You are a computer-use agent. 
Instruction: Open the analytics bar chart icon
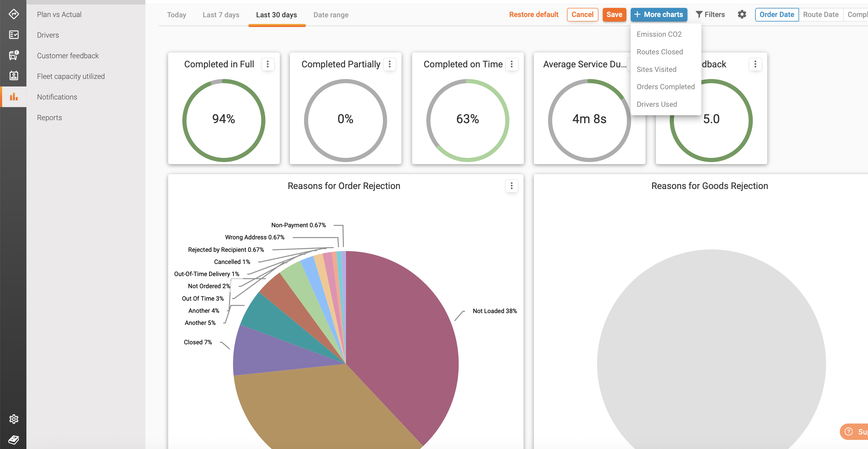[x=13, y=97]
